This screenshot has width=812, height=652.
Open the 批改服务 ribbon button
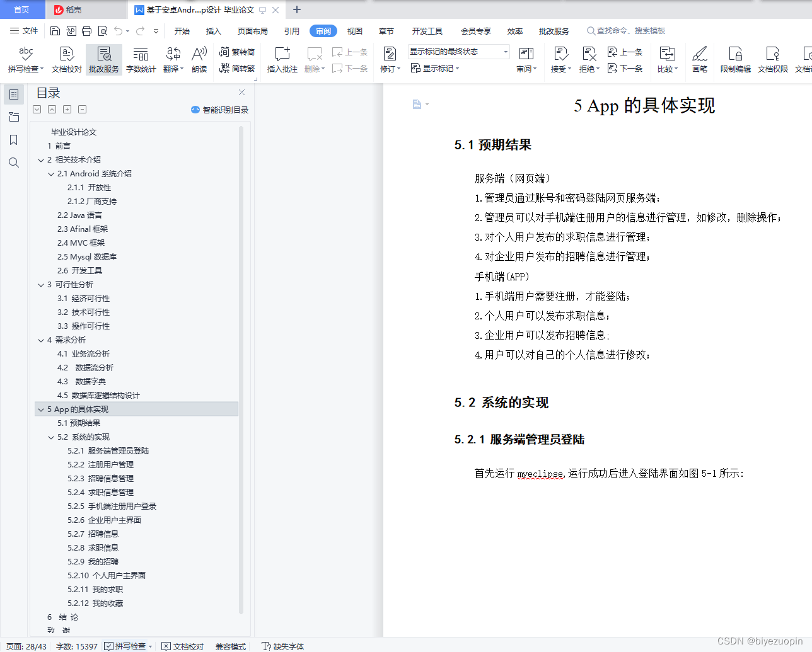pos(104,60)
